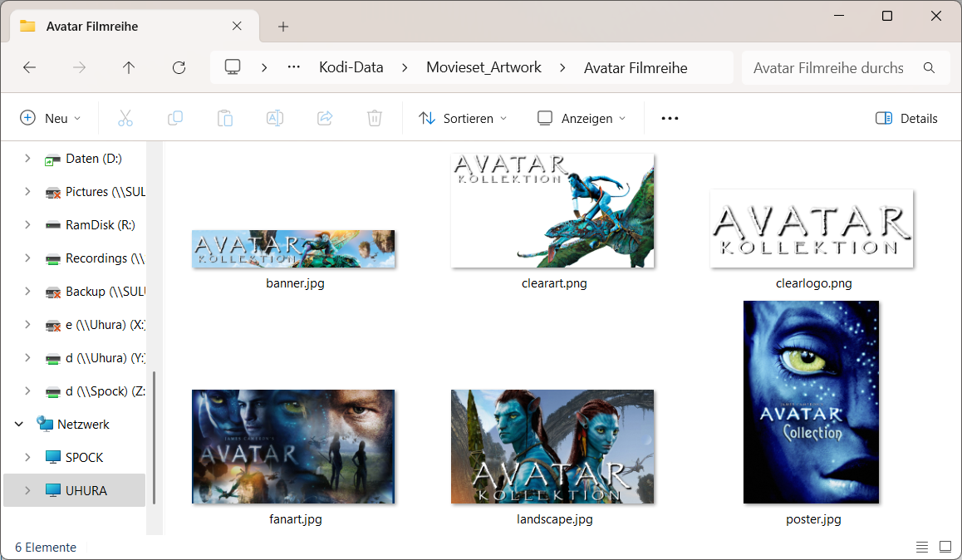Rename the selected file

tap(275, 118)
